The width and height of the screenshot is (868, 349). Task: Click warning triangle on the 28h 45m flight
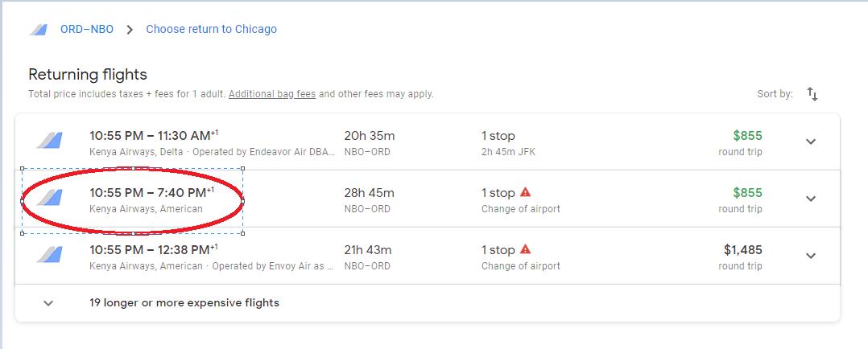[x=525, y=192]
